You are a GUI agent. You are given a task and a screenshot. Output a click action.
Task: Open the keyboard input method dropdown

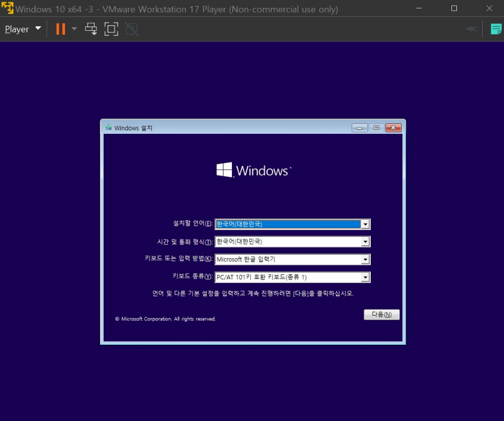(x=365, y=259)
